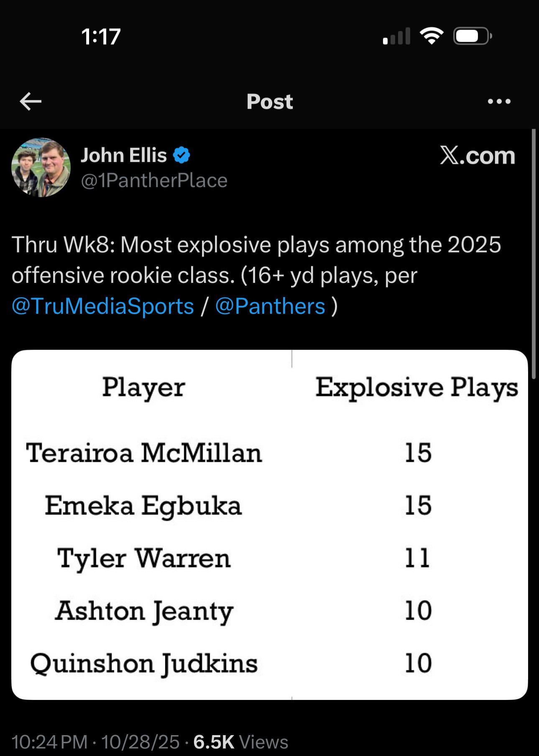Open John Ellis profile picture
The width and height of the screenshot is (539, 756).
click(x=41, y=167)
